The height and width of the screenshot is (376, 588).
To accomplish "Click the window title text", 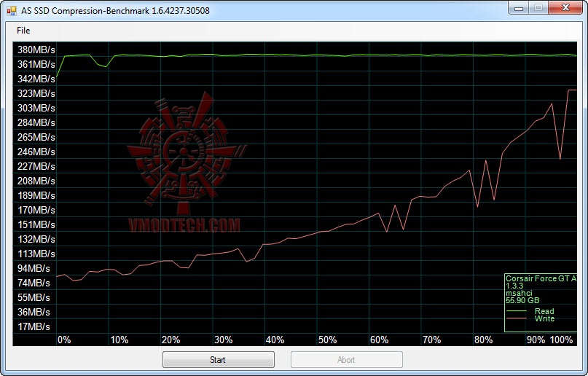I will coord(115,10).
